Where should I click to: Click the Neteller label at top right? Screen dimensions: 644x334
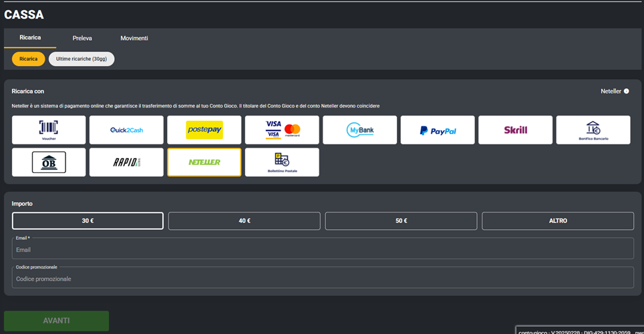tap(611, 92)
